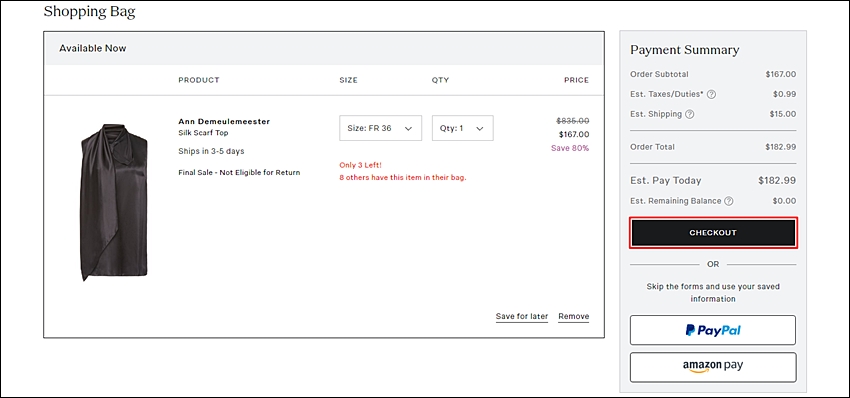850x398 pixels.
Task: Open the Silk Scarf Top product image
Action: 114,202
